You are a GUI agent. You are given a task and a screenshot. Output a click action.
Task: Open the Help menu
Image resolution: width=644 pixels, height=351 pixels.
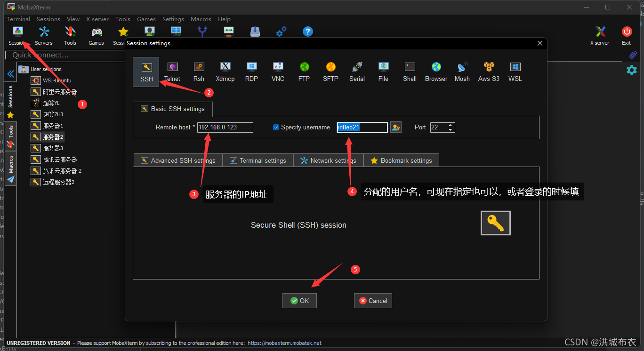tap(224, 19)
